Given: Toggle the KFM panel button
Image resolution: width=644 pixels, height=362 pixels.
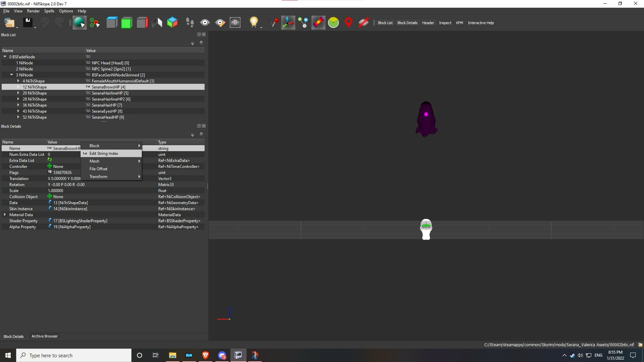Looking at the screenshot, I should tap(460, 23).
